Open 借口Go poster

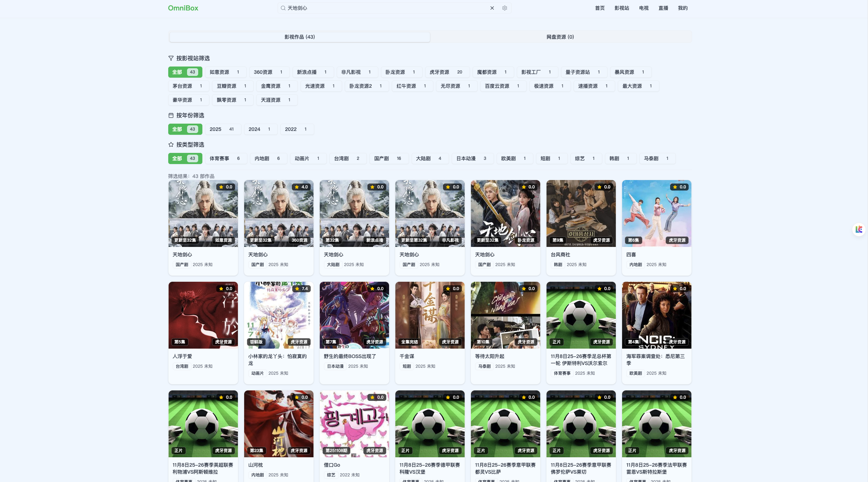[x=354, y=424]
